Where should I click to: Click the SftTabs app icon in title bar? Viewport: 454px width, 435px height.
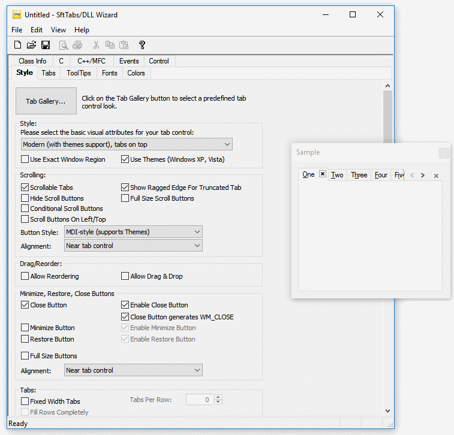(17, 15)
